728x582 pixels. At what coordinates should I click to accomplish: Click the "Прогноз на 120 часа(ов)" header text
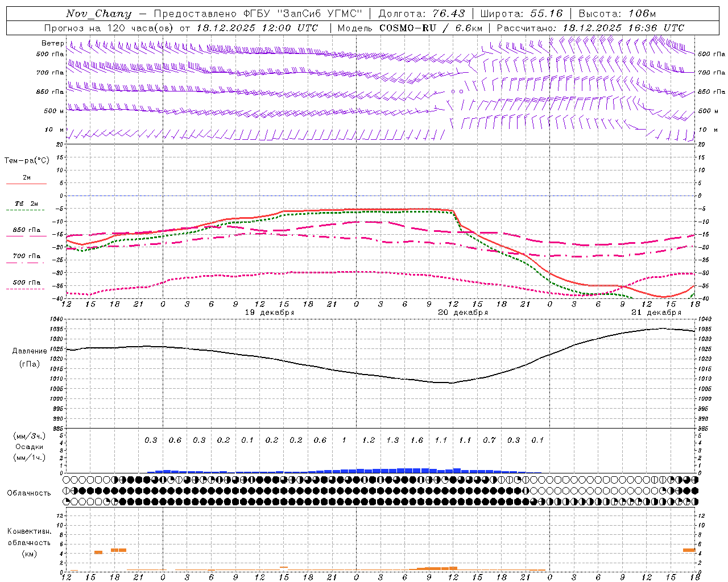[109, 28]
